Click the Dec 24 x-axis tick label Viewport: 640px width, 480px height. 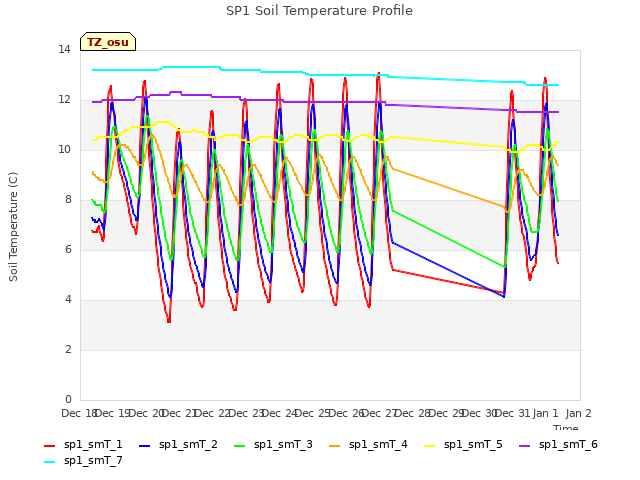click(279, 413)
